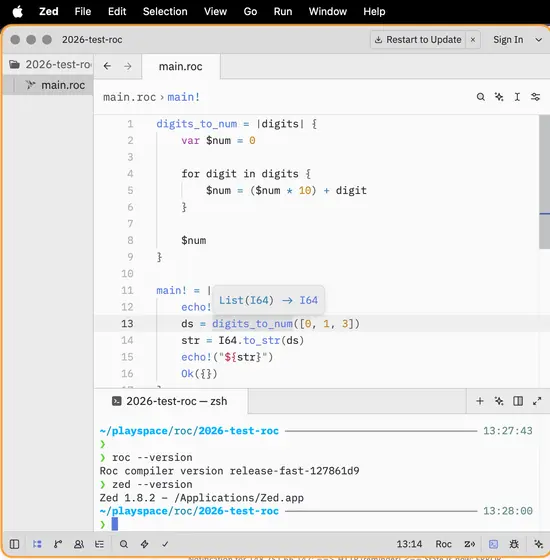
Task: Open buffer search magnifier in editor toolbar
Action: tap(481, 97)
